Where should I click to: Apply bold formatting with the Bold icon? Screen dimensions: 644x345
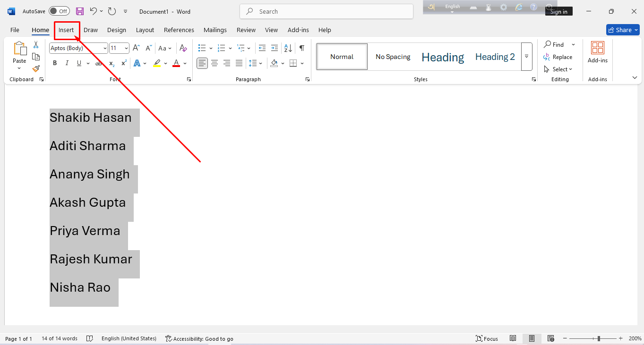click(55, 63)
